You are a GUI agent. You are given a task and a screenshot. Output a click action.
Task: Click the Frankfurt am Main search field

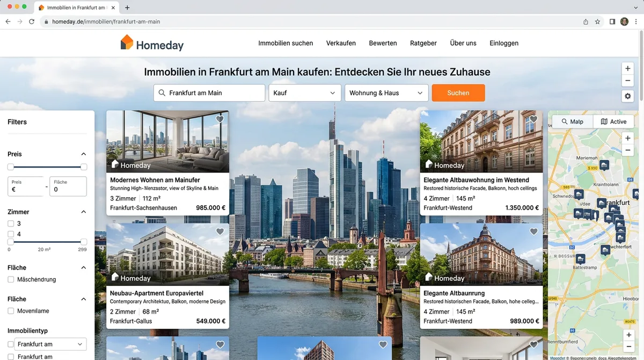coord(209,93)
